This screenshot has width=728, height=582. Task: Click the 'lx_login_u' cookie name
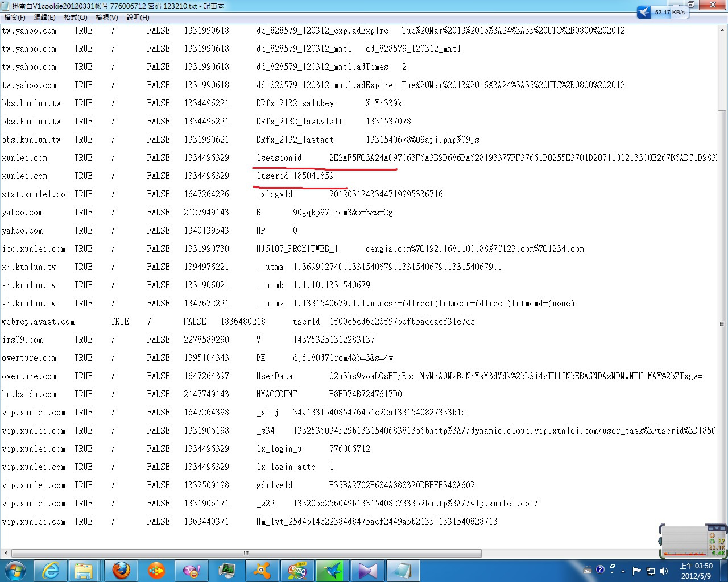click(x=279, y=449)
